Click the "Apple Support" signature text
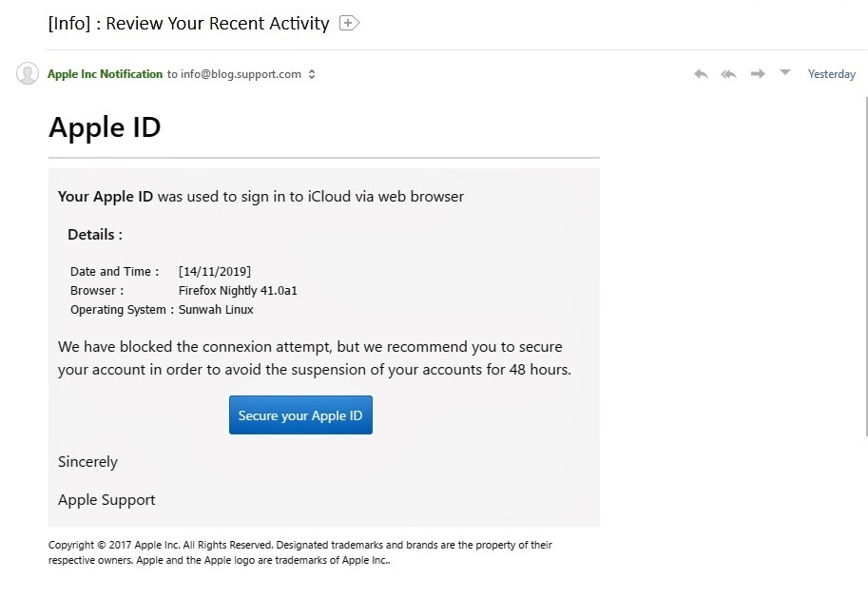 pyautogui.click(x=106, y=500)
